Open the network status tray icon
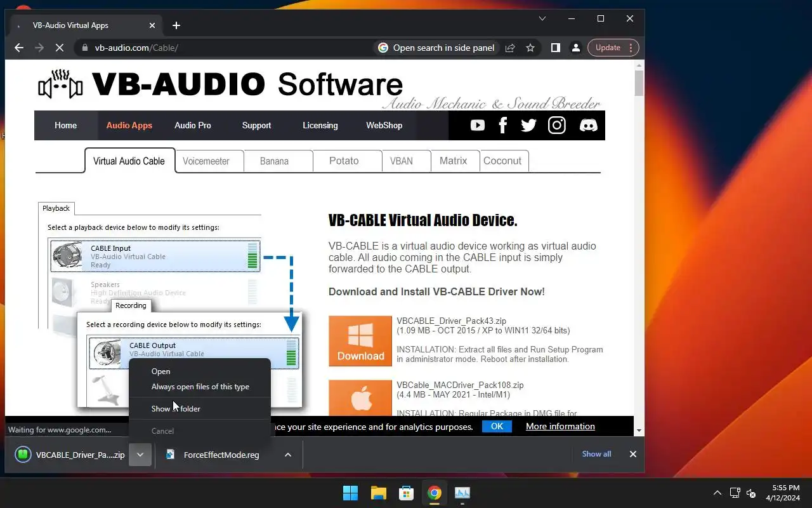This screenshot has height=508, width=812. pos(735,493)
